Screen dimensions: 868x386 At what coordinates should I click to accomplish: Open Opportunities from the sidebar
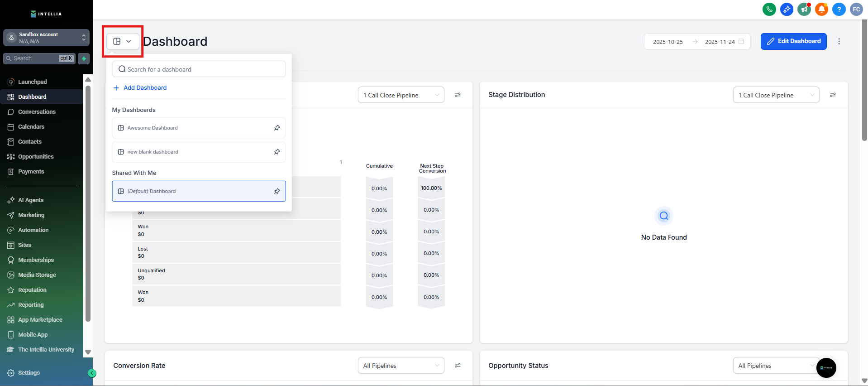(x=36, y=157)
